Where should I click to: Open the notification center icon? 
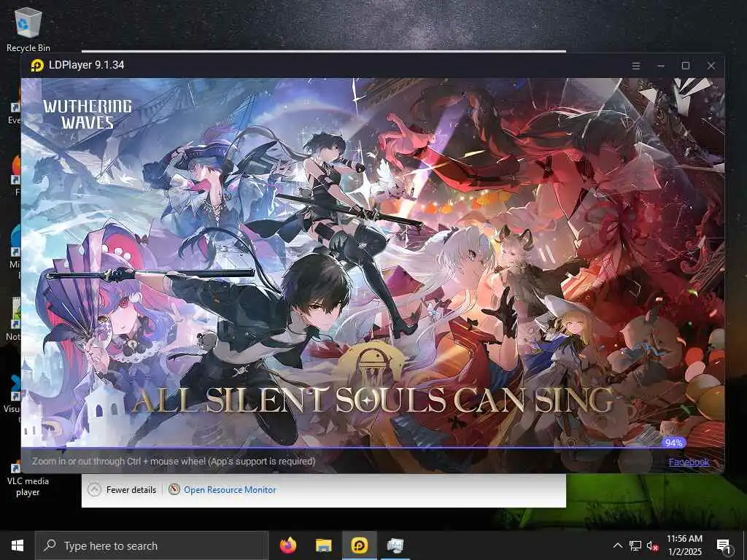(x=724, y=545)
